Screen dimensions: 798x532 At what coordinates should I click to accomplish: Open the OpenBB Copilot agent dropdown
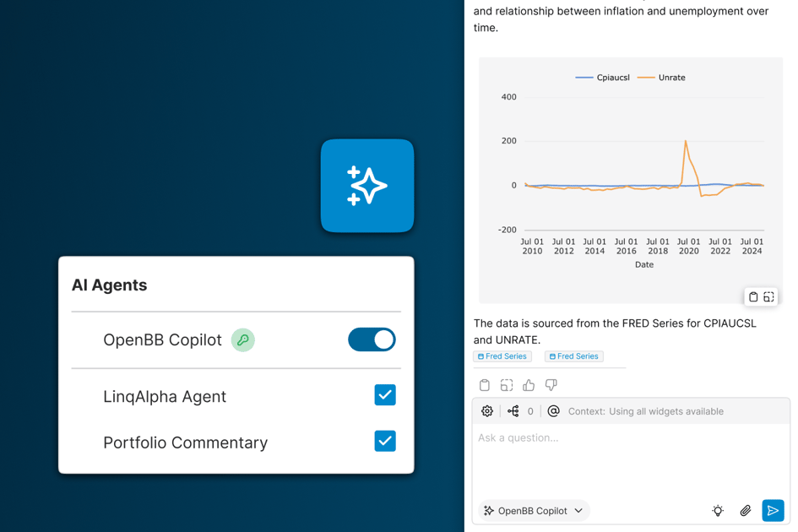533,511
